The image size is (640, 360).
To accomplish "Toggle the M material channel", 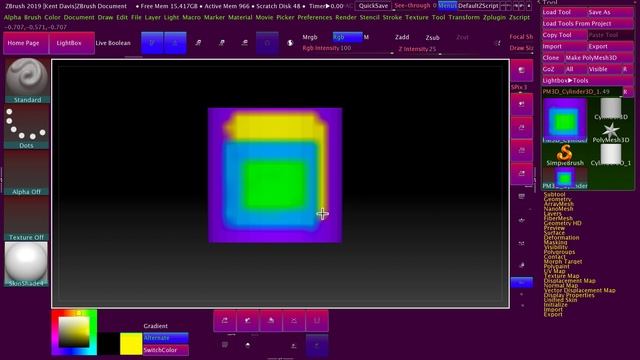I will pos(366,37).
